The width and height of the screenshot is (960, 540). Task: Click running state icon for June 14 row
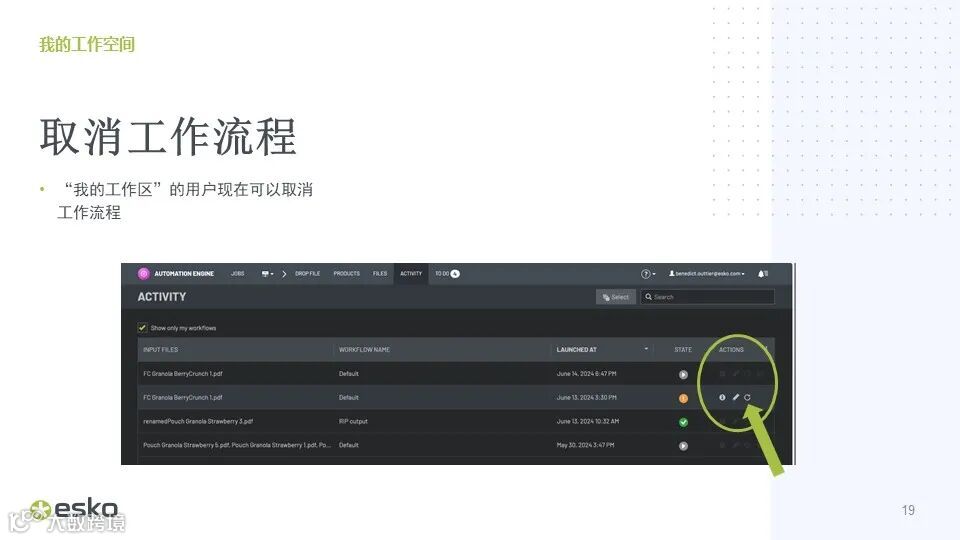(x=683, y=374)
